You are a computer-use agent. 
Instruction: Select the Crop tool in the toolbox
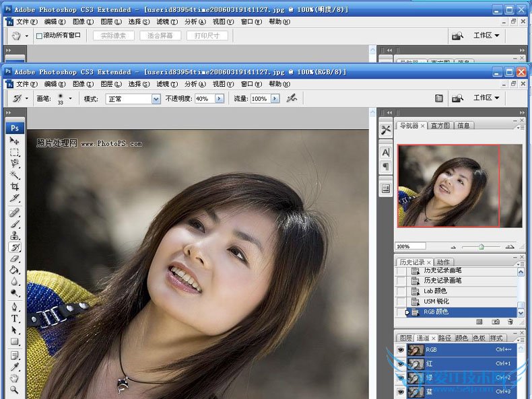click(x=15, y=186)
